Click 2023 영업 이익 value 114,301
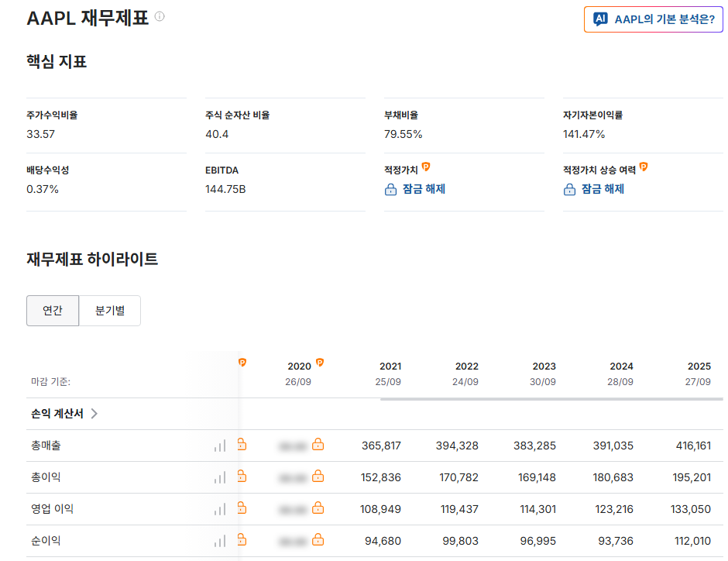Image resolution: width=728 pixels, height=561 pixels. click(538, 509)
